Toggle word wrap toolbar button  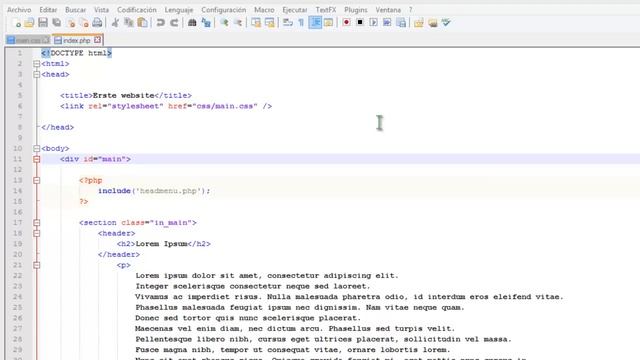click(288, 23)
